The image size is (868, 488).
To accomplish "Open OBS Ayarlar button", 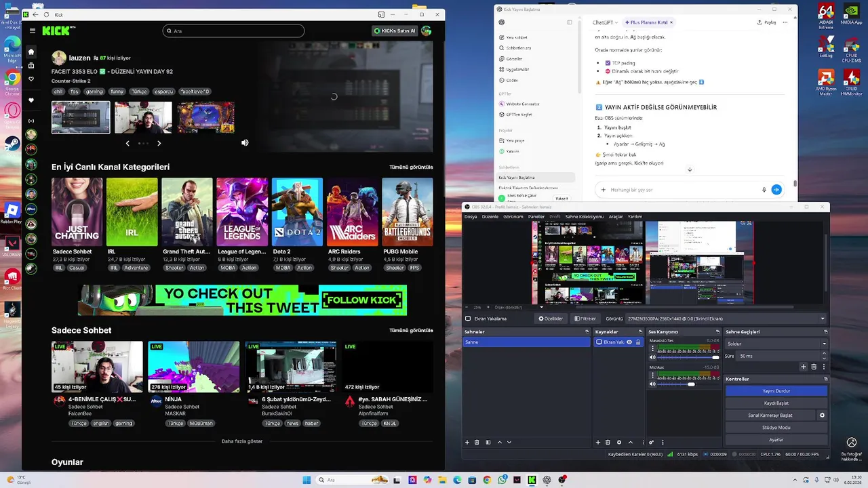I will click(x=776, y=440).
